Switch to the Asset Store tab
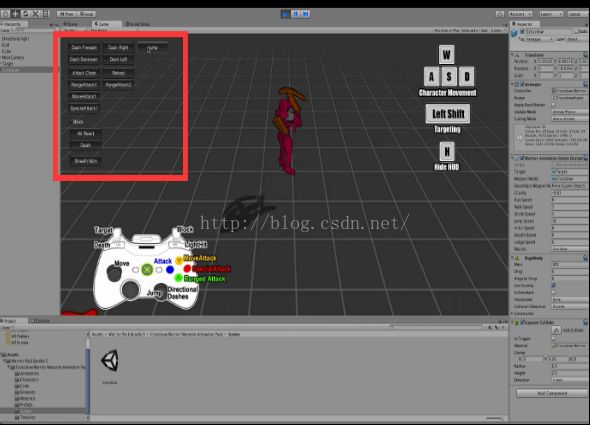This screenshot has width=590, height=425. [138, 24]
